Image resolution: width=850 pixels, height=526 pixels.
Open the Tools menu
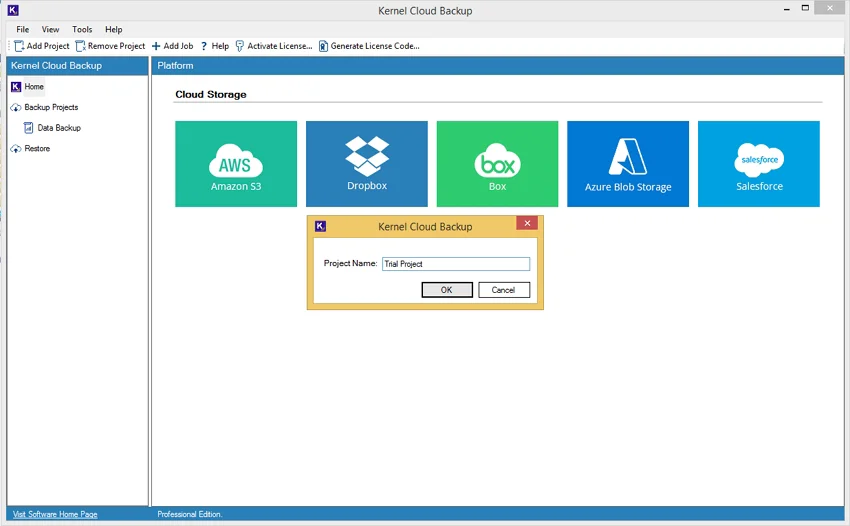[x=82, y=29]
